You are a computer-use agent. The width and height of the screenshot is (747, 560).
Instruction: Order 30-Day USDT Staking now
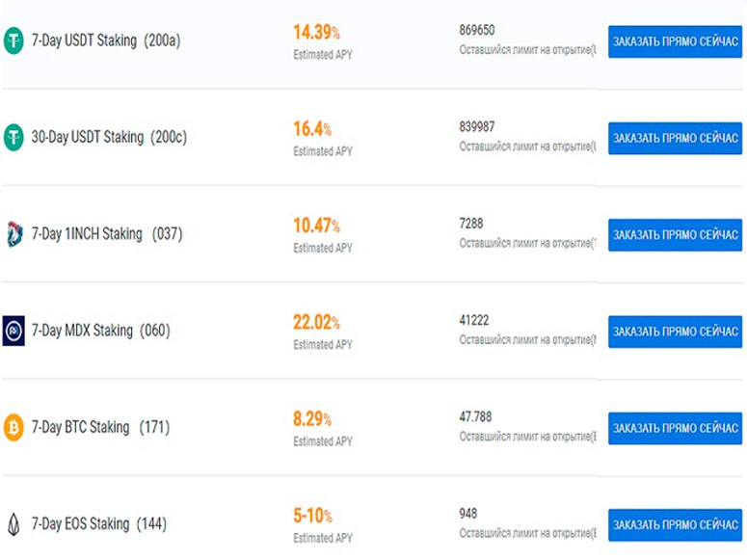click(x=675, y=139)
